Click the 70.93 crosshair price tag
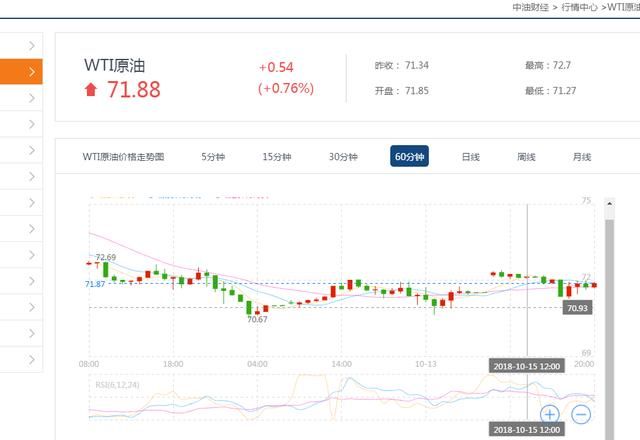This screenshot has width=640, height=440. pos(577,308)
